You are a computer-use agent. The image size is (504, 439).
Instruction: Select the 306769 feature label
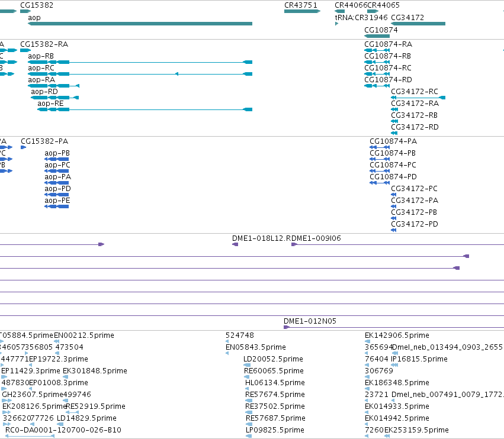click(379, 371)
